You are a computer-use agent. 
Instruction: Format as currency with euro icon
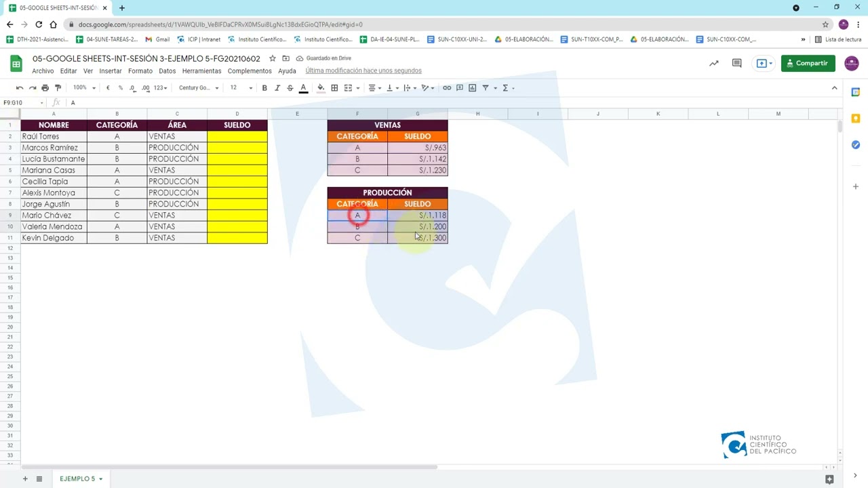coord(108,88)
